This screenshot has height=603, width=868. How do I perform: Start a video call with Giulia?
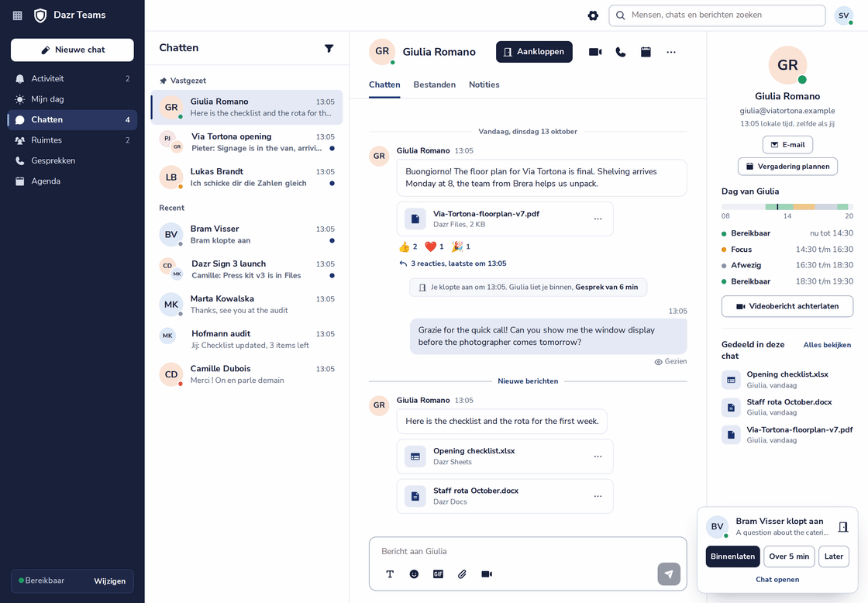point(595,52)
